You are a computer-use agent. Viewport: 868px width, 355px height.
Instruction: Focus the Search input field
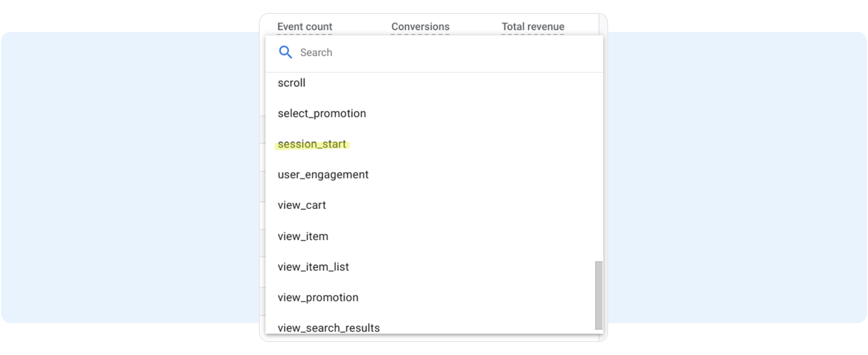coord(398,53)
